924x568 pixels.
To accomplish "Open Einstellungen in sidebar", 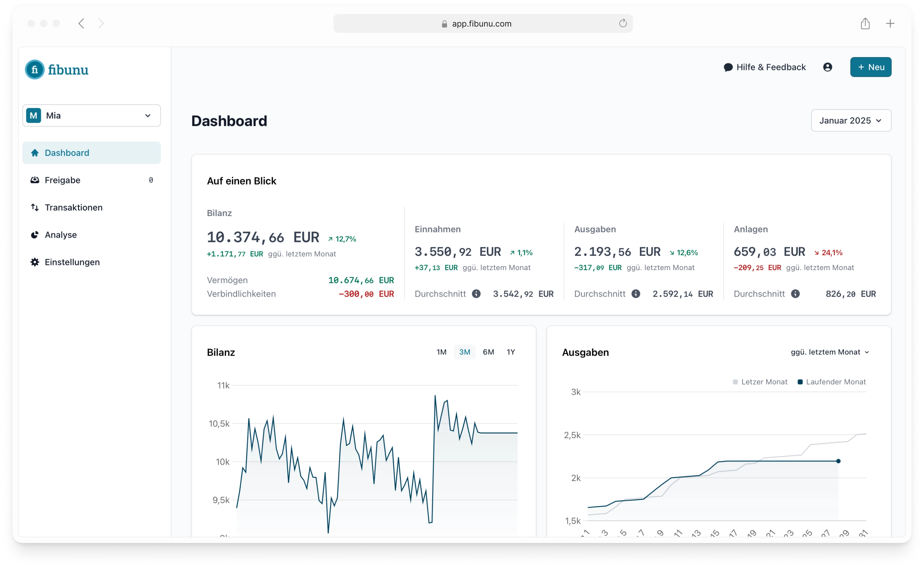I will pos(91,262).
